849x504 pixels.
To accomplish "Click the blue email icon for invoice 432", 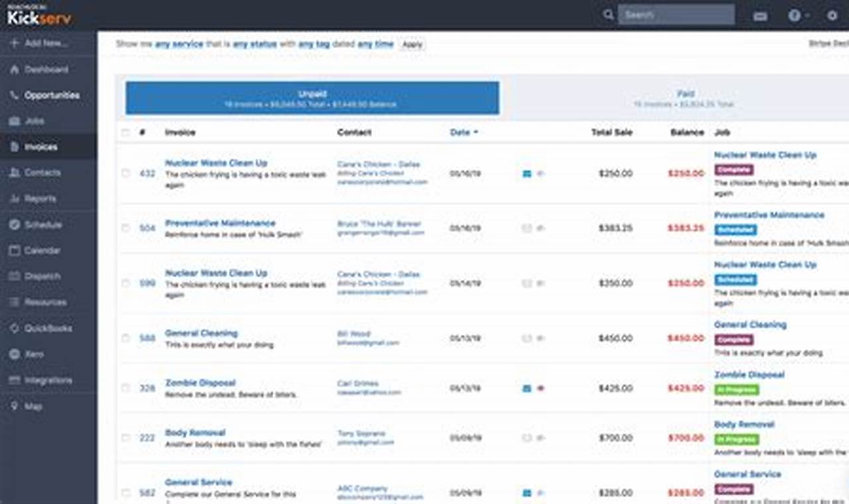I will pyautogui.click(x=527, y=174).
